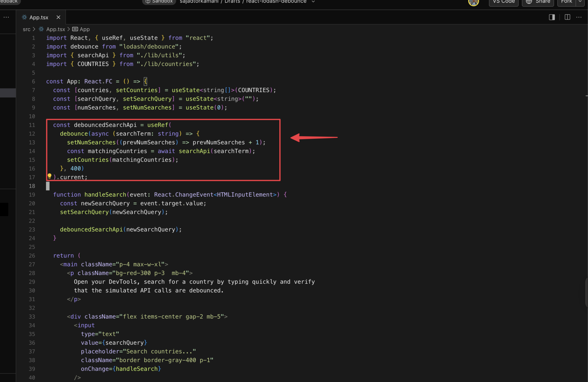
Task: Open the tabs overflow ellipsis menu
Action: pos(6,17)
